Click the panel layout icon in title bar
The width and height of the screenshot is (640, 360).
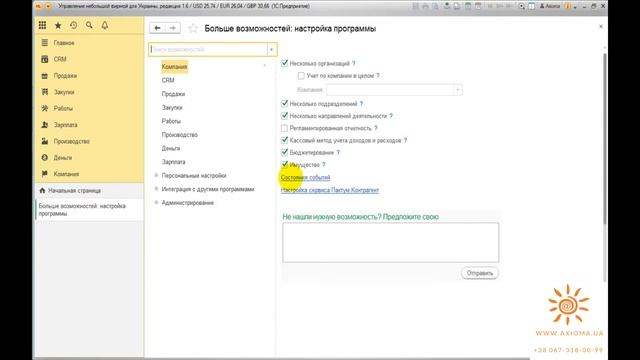pyautogui.click(x=531, y=6)
